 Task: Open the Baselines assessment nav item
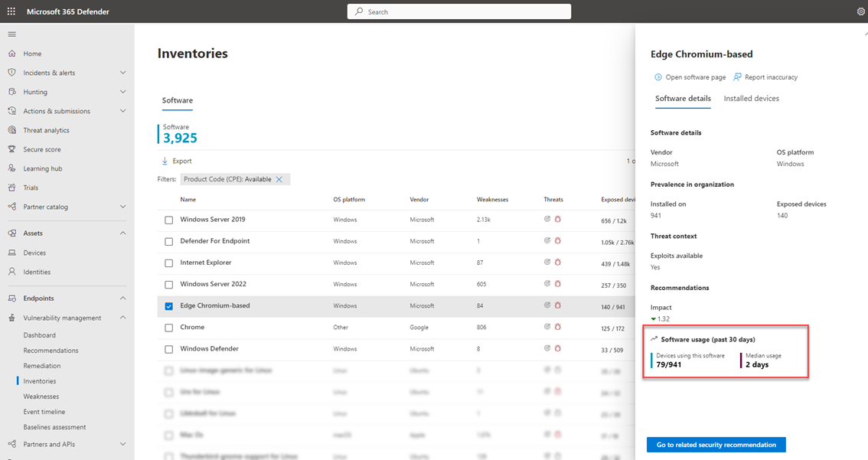[x=55, y=427]
